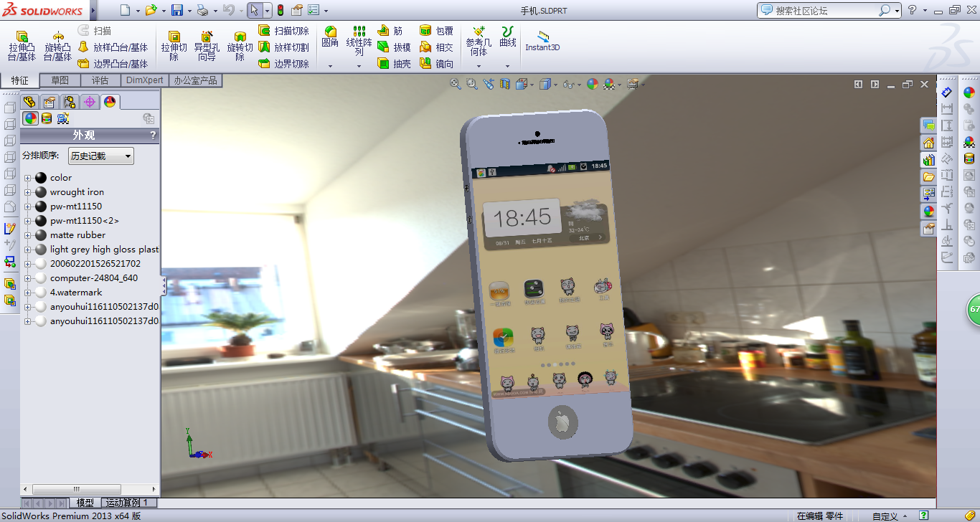The width and height of the screenshot is (980, 522).
Task: Open the File Explorer folder tab
Action: 929,176
